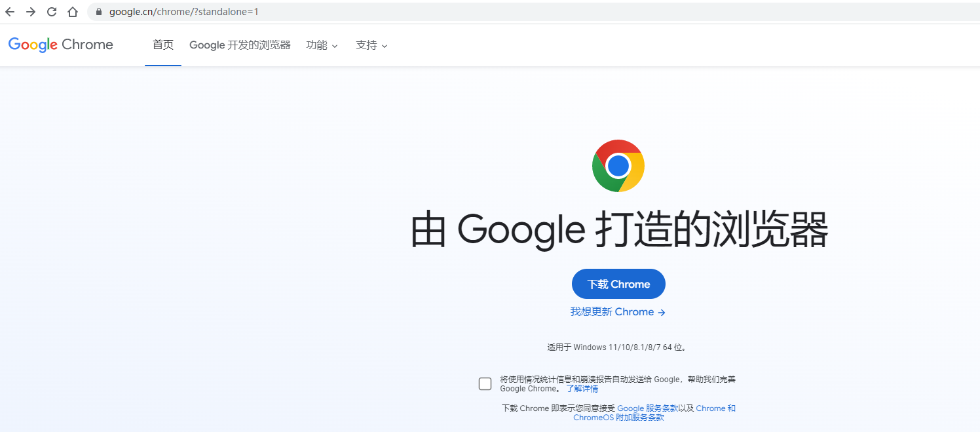The image size is (980, 432).
Task: Click the arrow icon next to 我想更新 Chrome
Action: 662,312
